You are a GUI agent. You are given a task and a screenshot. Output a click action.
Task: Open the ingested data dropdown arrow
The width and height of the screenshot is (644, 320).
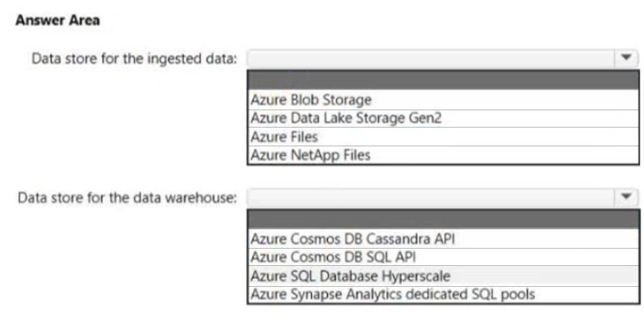pyautogui.click(x=626, y=59)
